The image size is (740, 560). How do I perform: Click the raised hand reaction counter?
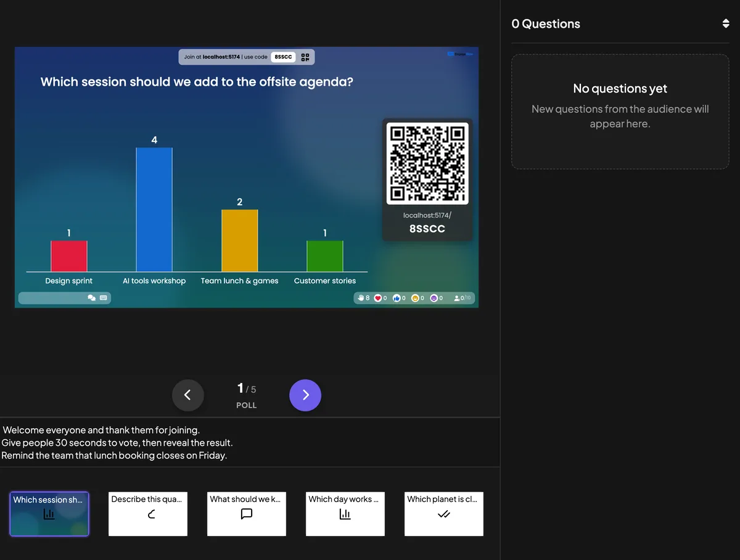click(x=364, y=298)
